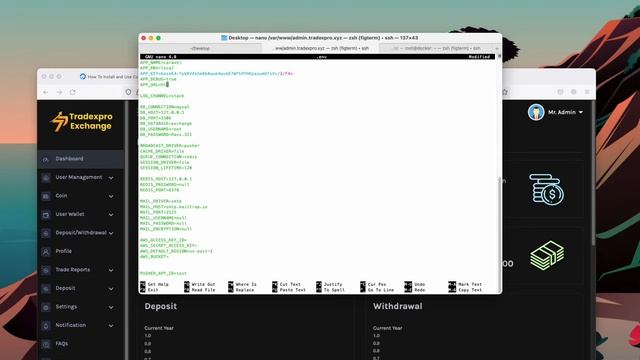Viewport: 640px width, 360px height.
Task: Click the browser back arrow button
Action: click(x=46, y=92)
